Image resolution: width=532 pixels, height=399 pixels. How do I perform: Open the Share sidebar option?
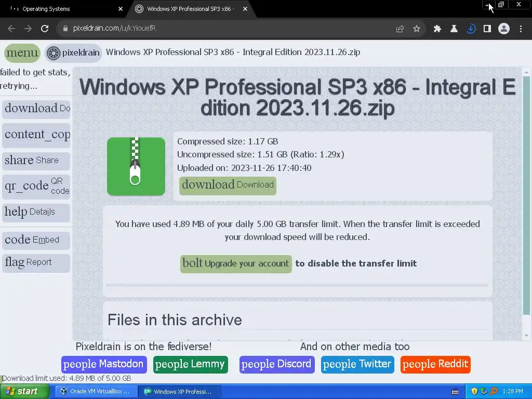click(36, 161)
